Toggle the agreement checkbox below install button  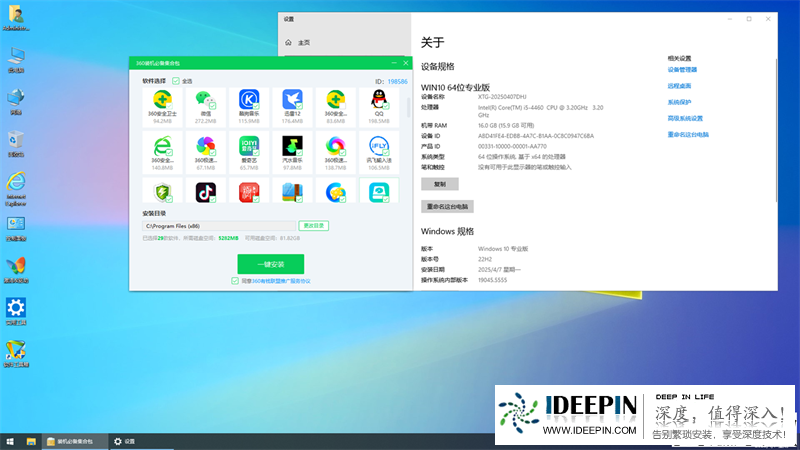pyautogui.click(x=235, y=281)
